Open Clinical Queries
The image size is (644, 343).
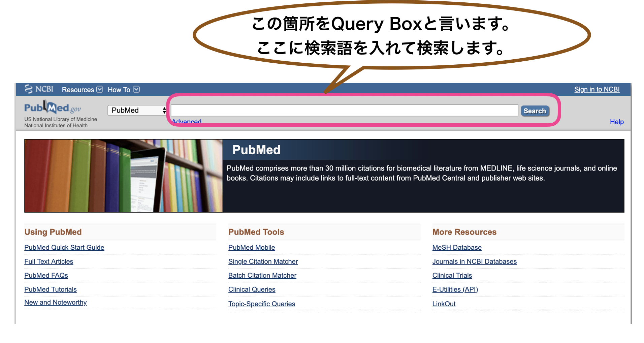[x=252, y=289]
